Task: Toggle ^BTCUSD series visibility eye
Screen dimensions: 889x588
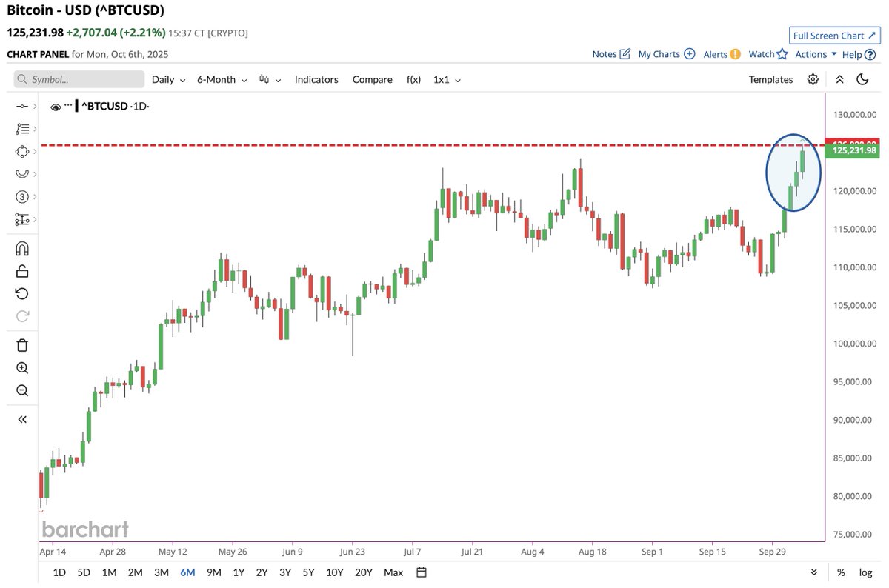Action: (56, 107)
